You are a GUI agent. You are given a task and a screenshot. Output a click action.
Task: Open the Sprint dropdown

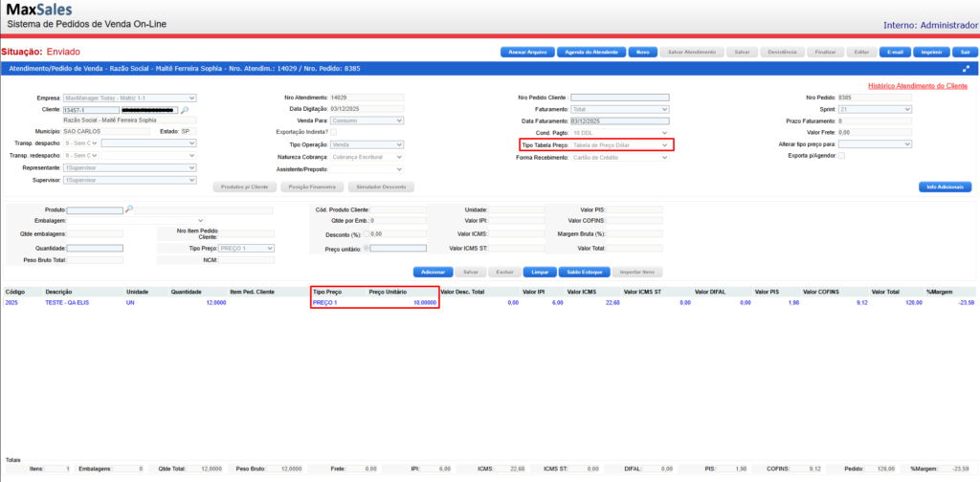pyautogui.click(x=875, y=110)
